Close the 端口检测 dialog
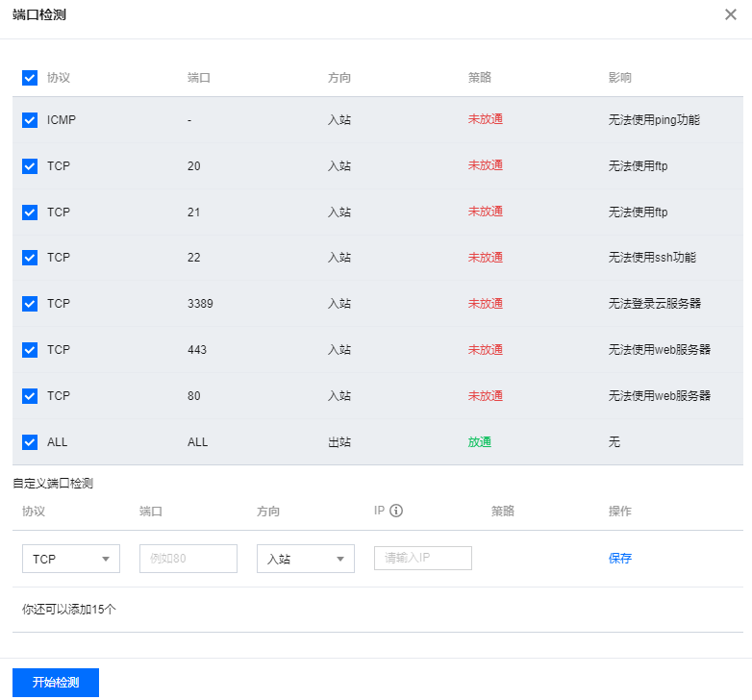Viewport: 752px width, 700px height. coord(731,14)
